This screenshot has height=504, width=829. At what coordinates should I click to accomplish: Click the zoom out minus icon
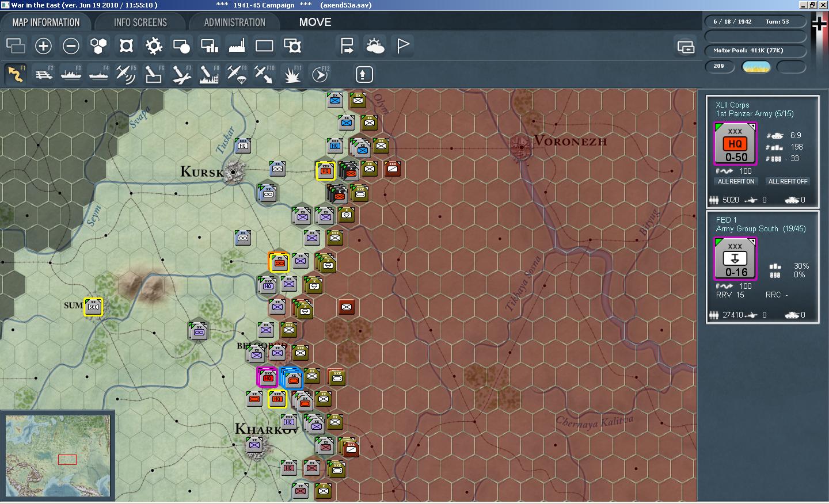click(71, 45)
